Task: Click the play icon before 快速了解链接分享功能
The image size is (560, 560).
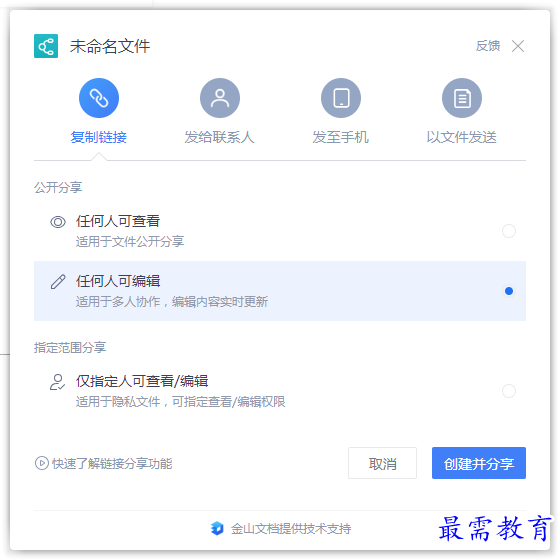Action: pyautogui.click(x=42, y=463)
